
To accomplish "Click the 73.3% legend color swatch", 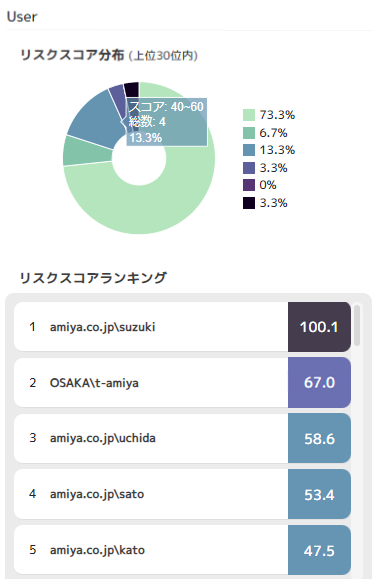I will [249, 115].
